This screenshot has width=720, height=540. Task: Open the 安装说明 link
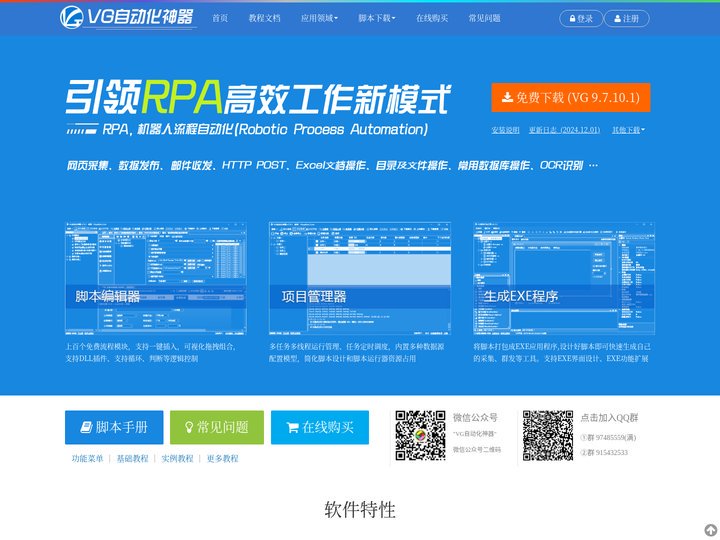tap(506, 130)
